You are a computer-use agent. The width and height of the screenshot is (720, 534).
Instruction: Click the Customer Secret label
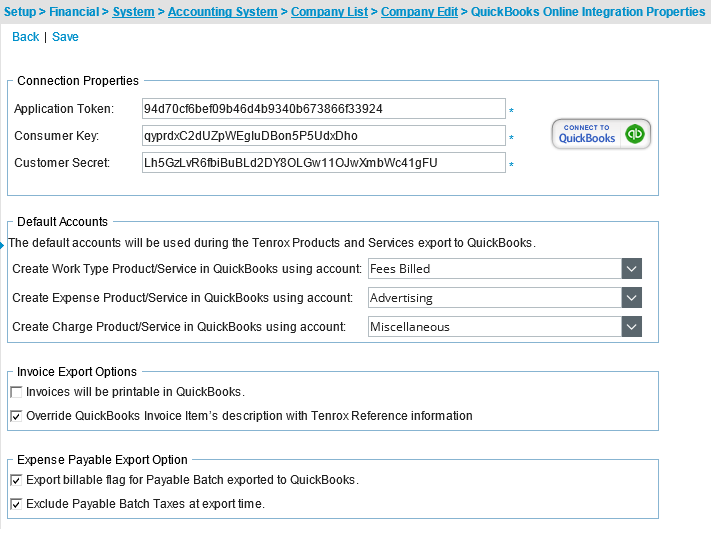pyautogui.click(x=62, y=163)
